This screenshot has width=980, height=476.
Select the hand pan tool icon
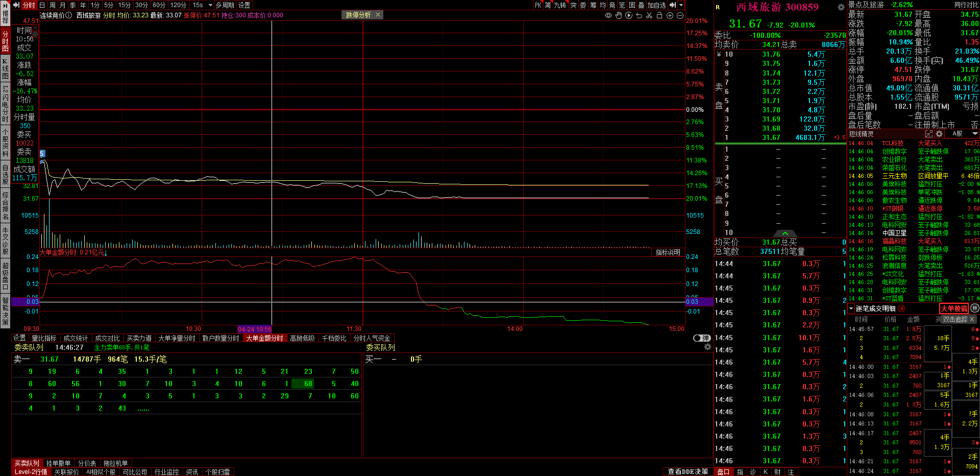click(x=619, y=15)
